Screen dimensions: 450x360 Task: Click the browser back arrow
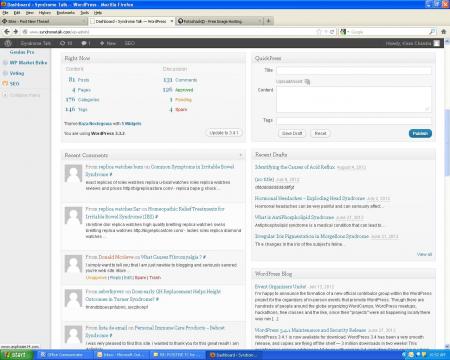click(7, 32)
